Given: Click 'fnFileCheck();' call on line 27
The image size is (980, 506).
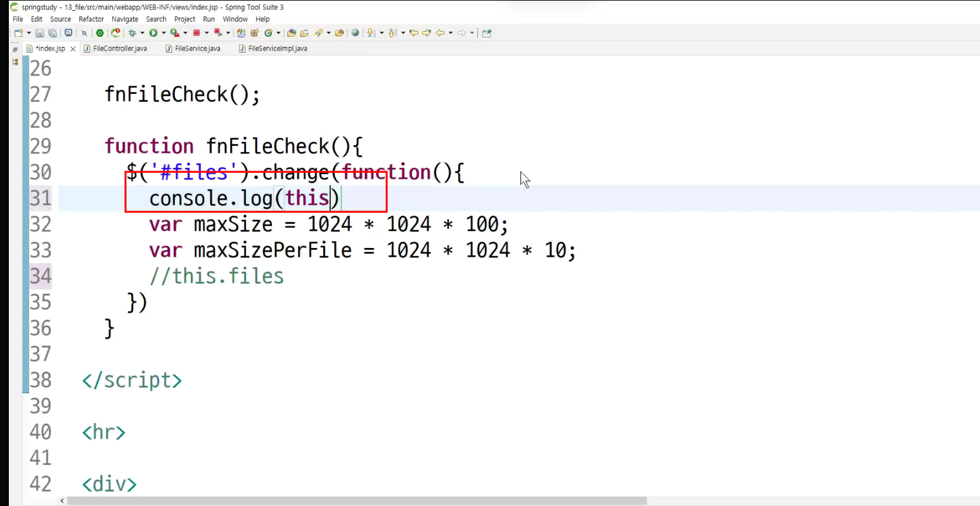Looking at the screenshot, I should coord(183,95).
